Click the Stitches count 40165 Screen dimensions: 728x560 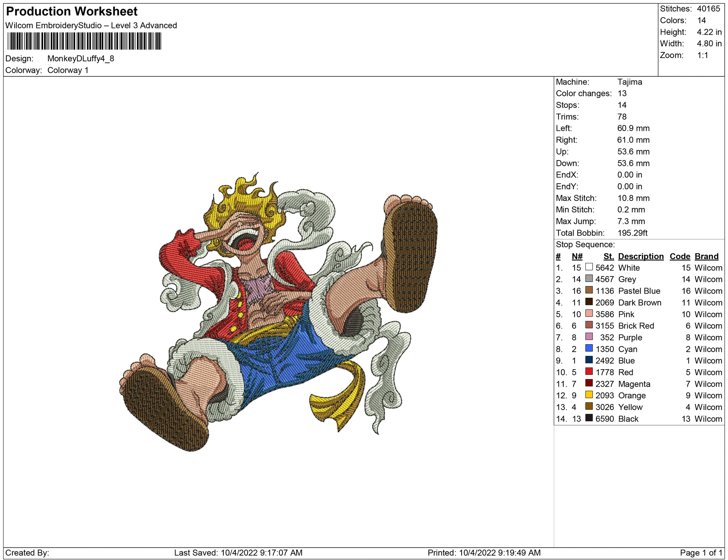click(x=708, y=9)
